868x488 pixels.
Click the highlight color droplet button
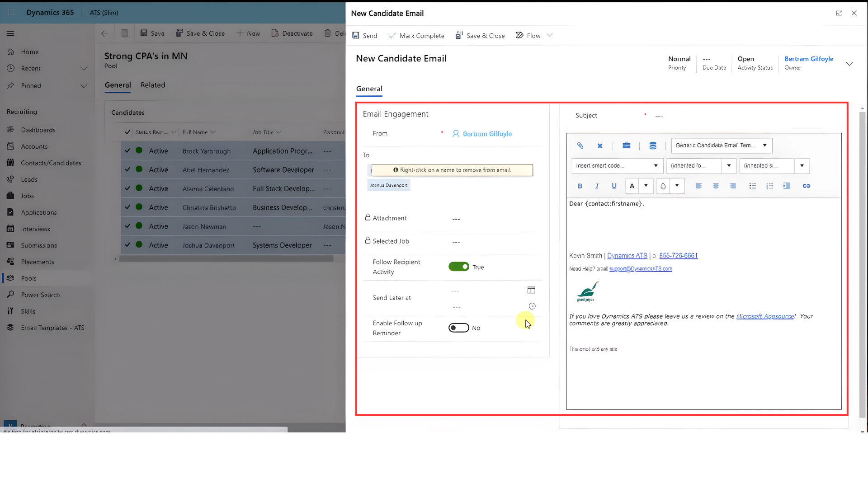click(x=663, y=186)
